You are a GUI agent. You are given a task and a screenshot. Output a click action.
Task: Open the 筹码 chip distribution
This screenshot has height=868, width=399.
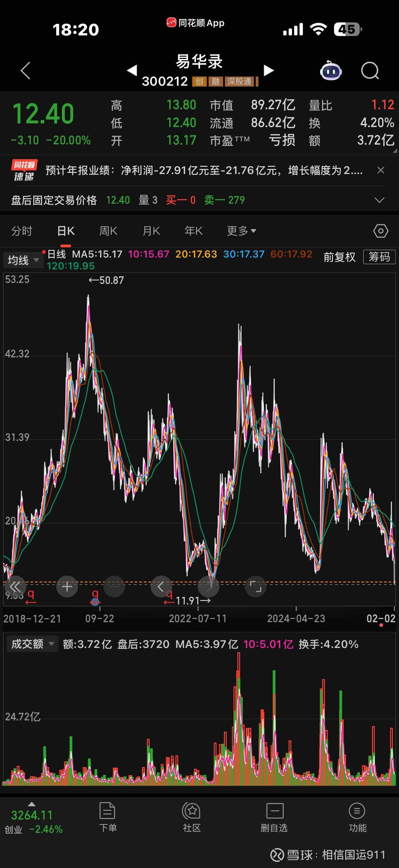coord(379,257)
